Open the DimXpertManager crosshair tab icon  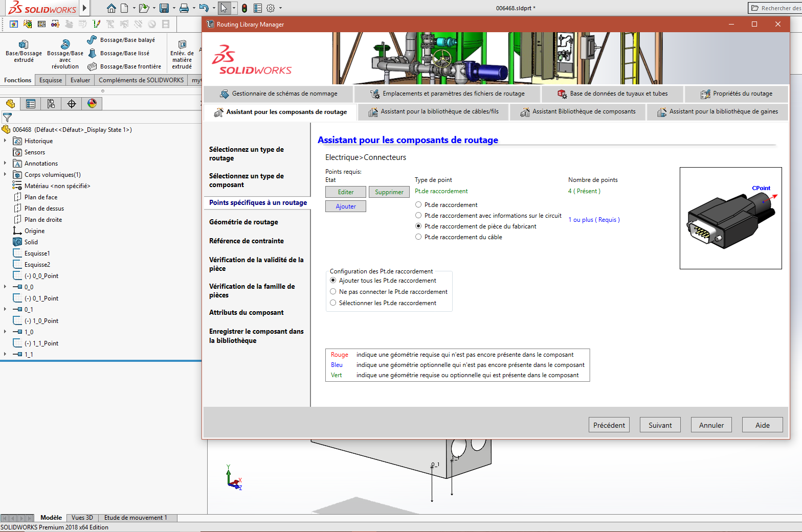72,104
